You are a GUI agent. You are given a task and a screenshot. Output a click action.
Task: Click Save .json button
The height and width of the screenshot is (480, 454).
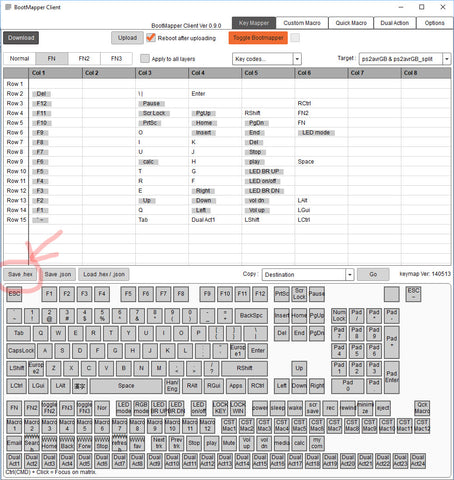(x=58, y=274)
